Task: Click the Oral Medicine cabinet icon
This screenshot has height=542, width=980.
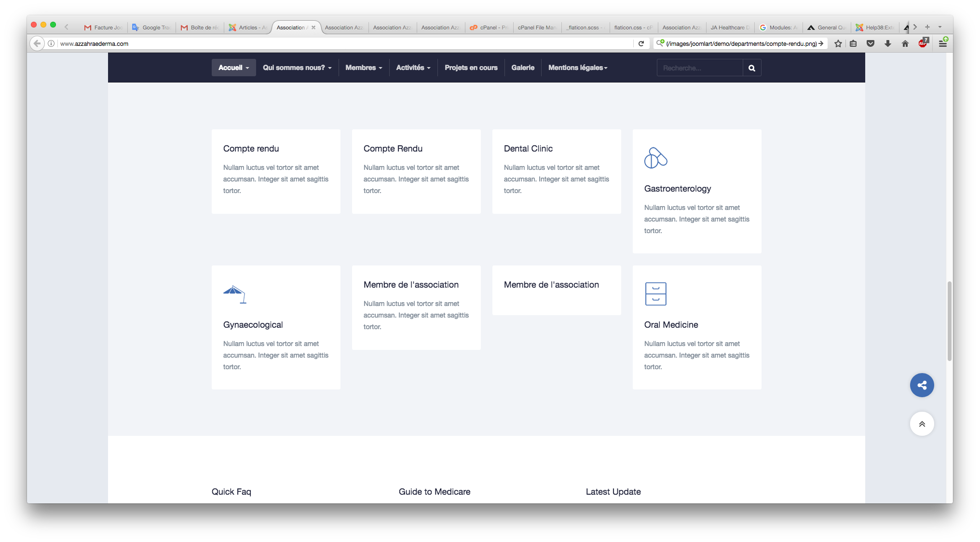Action: click(655, 294)
